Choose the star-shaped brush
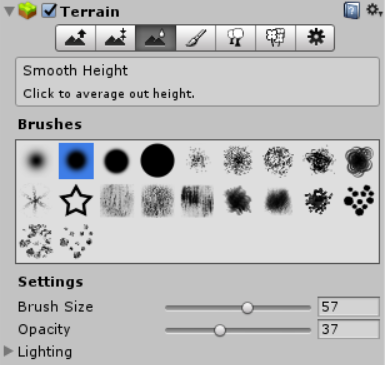Image resolution: width=385 pixels, height=365 pixels. pyautogui.click(x=76, y=201)
